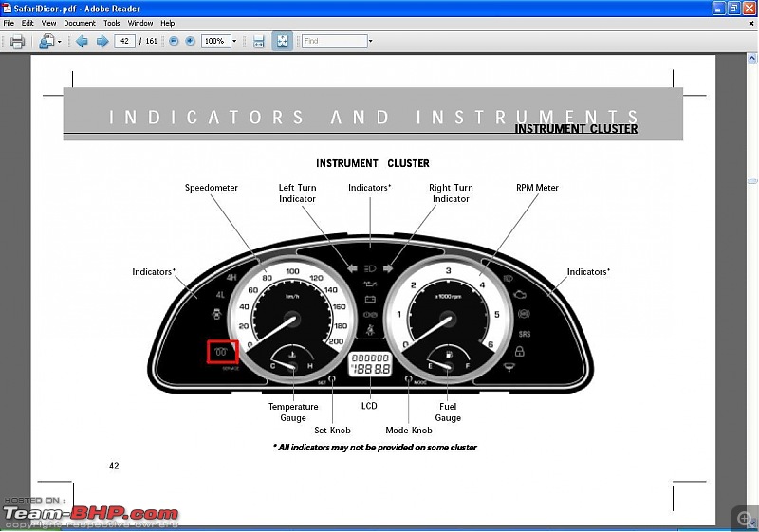The image size is (759, 532).
Task: Click the magnifier icon at bottom right
Action: tap(745, 518)
